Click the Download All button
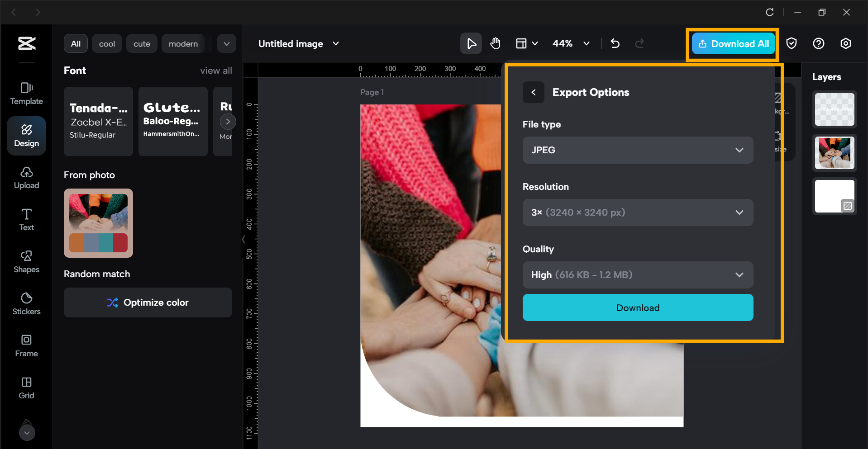The height and width of the screenshot is (449, 868). 733,44
